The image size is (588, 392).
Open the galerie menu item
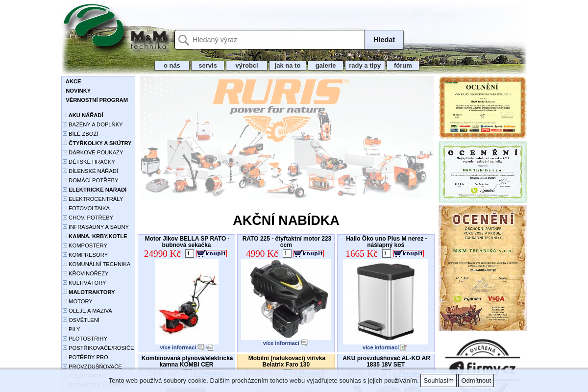(x=325, y=66)
